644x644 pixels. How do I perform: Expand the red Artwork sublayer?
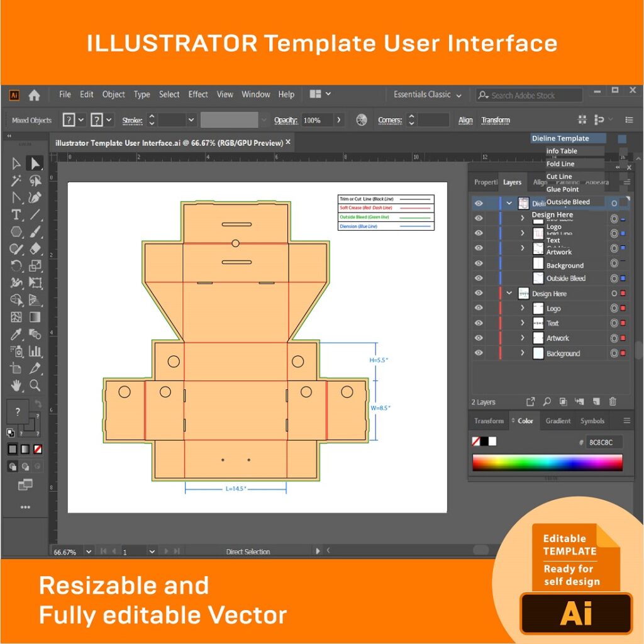click(522, 338)
